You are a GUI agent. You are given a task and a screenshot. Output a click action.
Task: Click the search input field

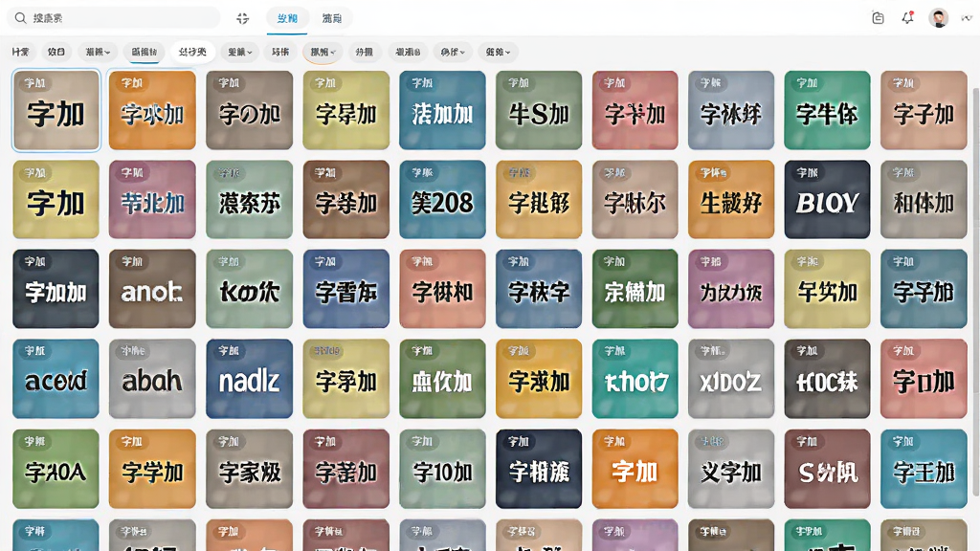click(x=113, y=18)
